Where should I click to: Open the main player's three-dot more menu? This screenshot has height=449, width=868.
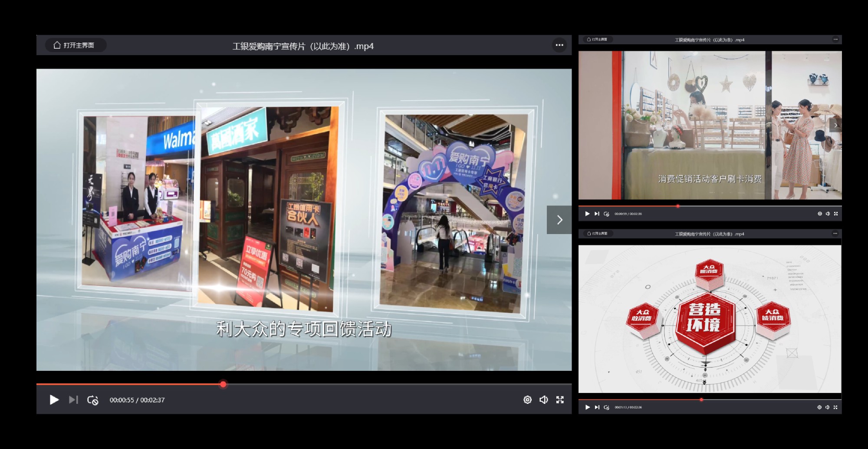[x=559, y=45]
